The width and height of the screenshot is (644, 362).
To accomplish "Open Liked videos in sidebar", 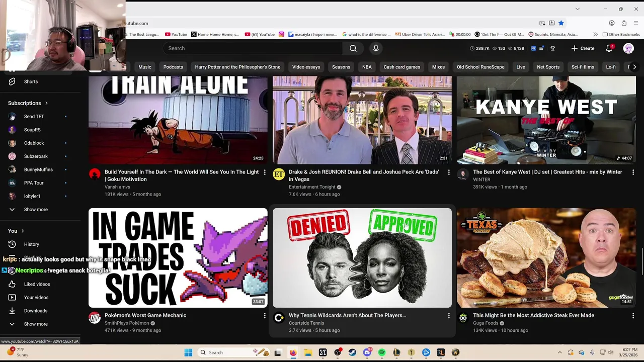I will click(x=40, y=284).
